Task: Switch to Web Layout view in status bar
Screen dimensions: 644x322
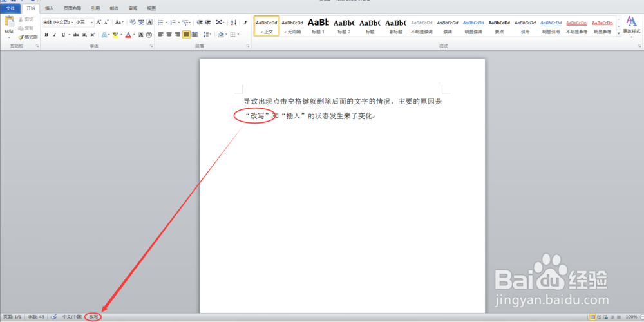Action: (605, 317)
